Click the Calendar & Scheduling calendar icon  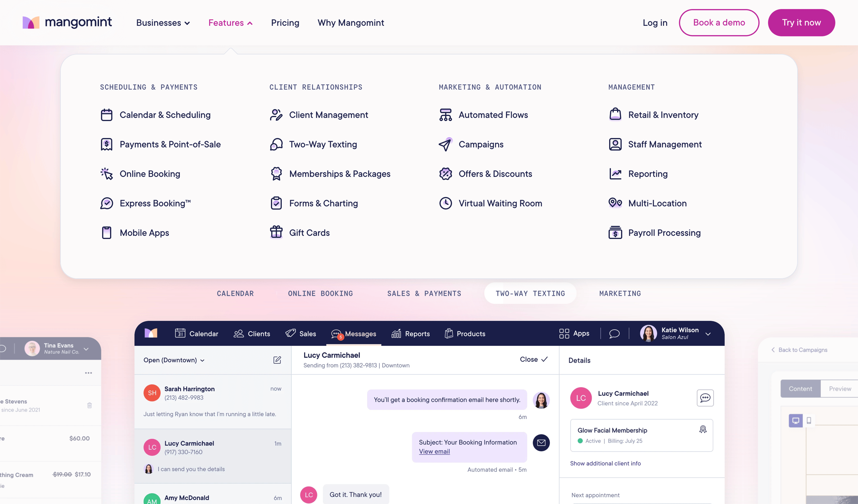point(107,115)
